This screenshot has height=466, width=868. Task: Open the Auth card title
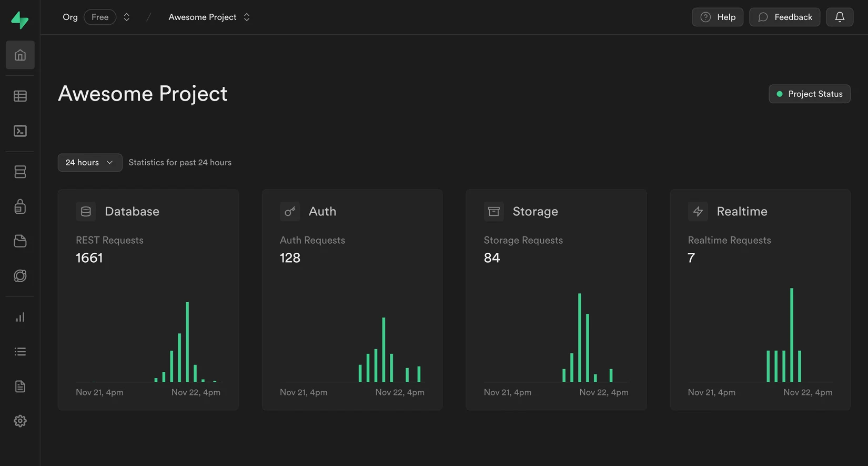coord(322,211)
